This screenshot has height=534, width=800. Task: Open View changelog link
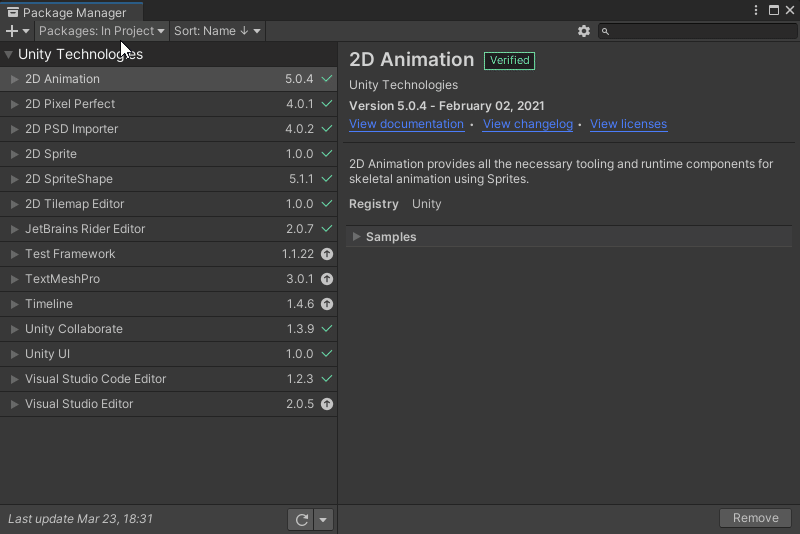click(528, 124)
